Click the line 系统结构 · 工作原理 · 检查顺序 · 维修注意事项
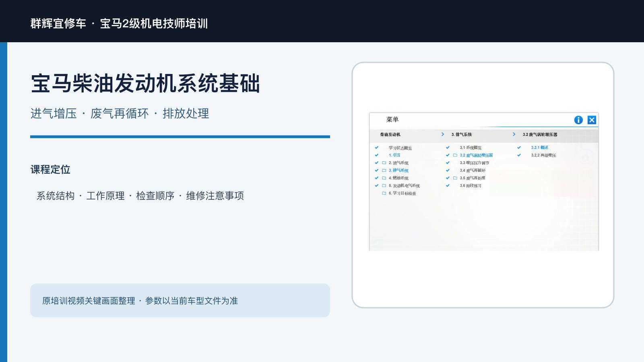 [x=140, y=195]
